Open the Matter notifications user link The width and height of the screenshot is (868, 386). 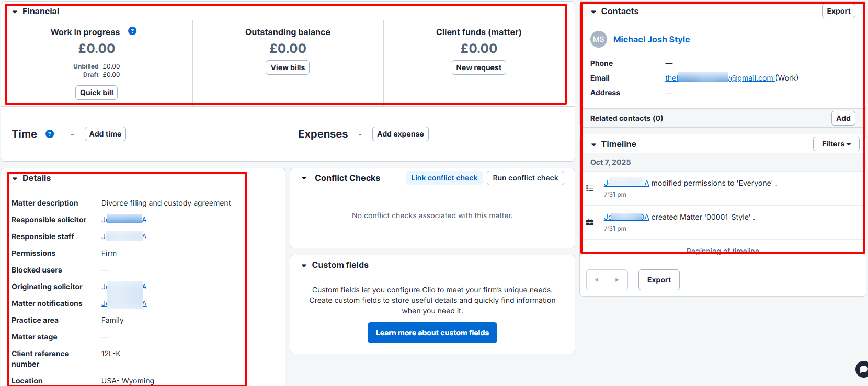pyautogui.click(x=124, y=303)
